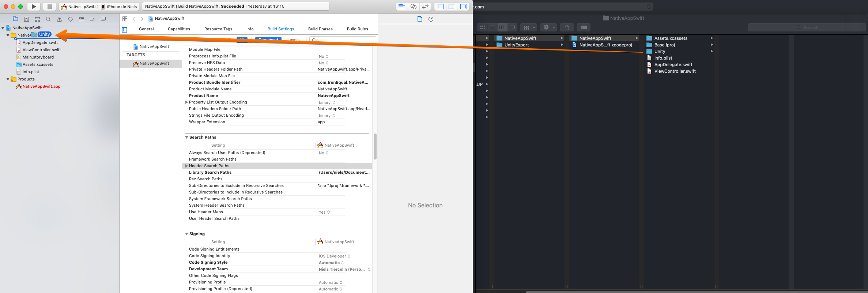Open the General tab
The width and height of the screenshot is (868, 293).
coord(146,29)
